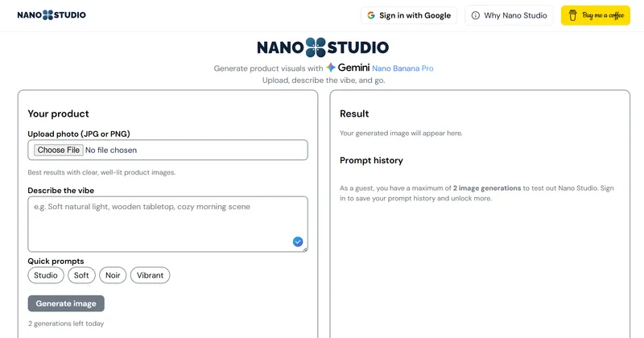Screen dimensions: 644x338
Task: Click the 'Quick prompts' label
Action: tap(56, 262)
